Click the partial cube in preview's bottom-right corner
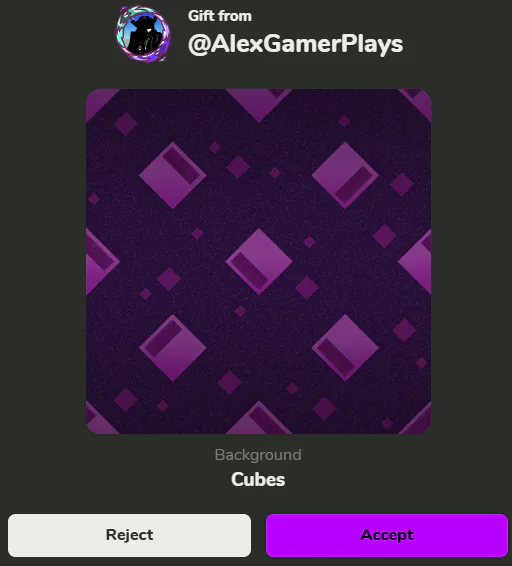 tap(418, 422)
